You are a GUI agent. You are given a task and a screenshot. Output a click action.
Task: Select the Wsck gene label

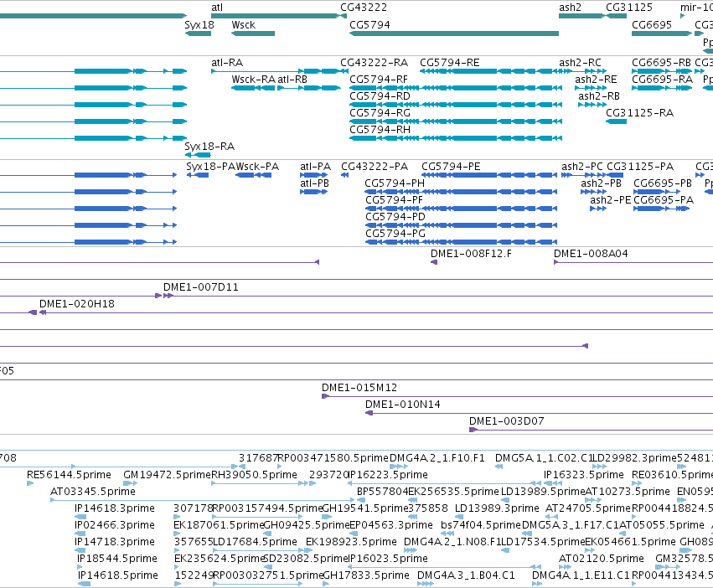[x=243, y=24]
